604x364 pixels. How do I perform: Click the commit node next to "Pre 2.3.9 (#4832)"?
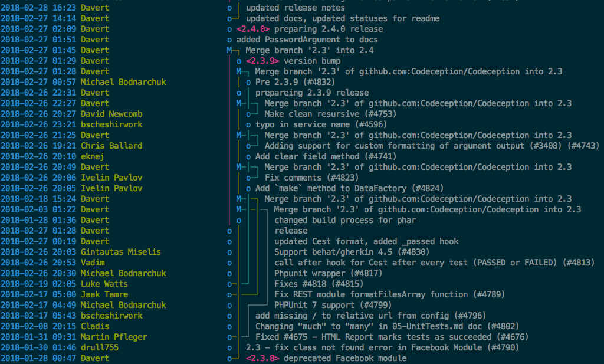[x=248, y=83]
